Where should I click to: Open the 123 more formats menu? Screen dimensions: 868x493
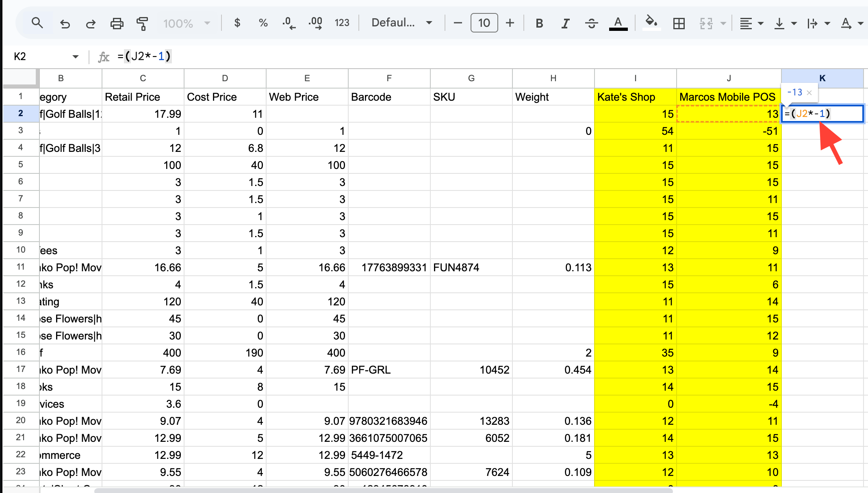point(342,23)
